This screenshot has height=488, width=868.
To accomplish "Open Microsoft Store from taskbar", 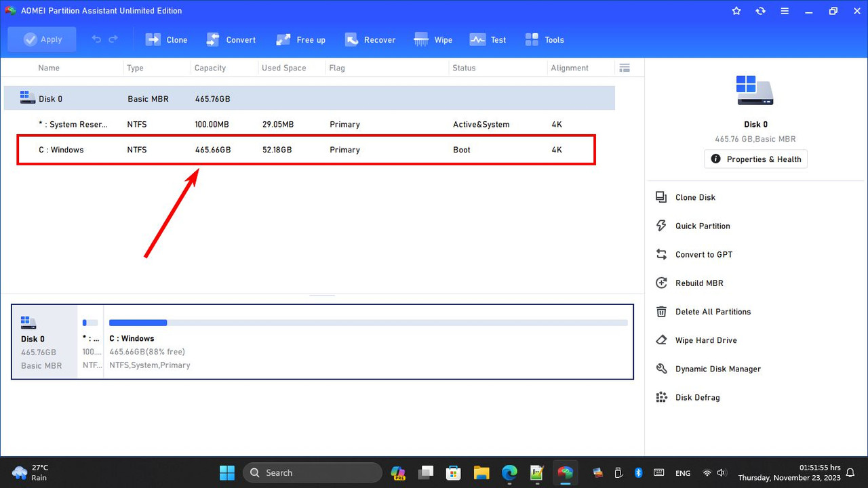I will tap(454, 472).
